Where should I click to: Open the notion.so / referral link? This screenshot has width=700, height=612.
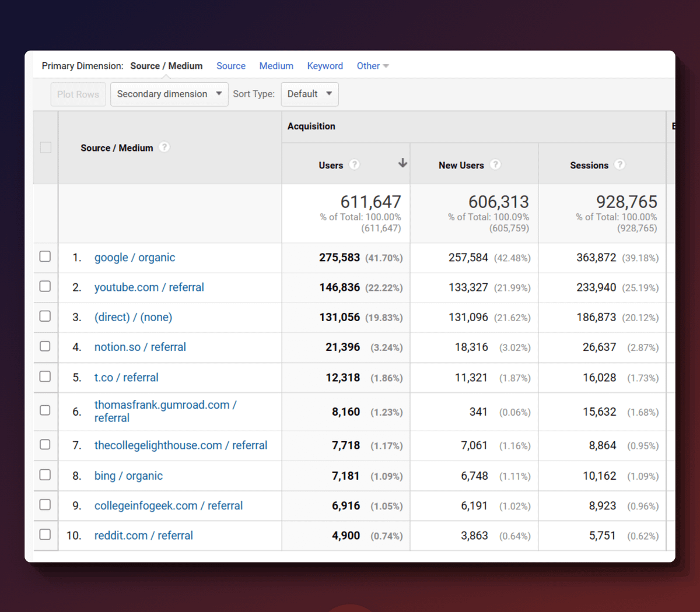coord(140,347)
